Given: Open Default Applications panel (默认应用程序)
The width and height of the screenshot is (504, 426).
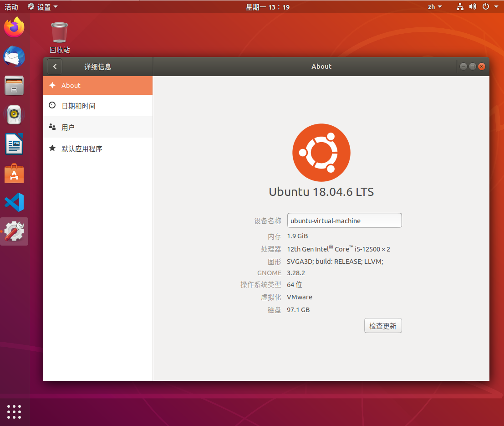Looking at the screenshot, I should pos(98,149).
